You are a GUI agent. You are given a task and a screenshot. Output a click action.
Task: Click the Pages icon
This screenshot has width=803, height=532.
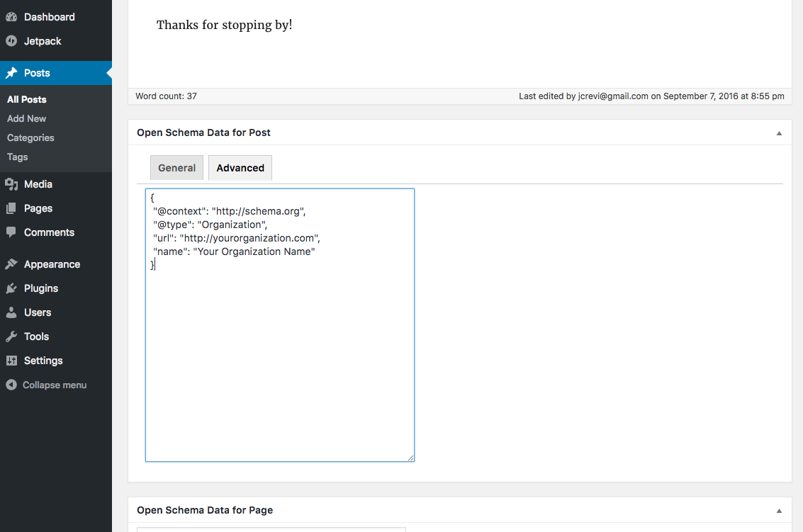11,208
